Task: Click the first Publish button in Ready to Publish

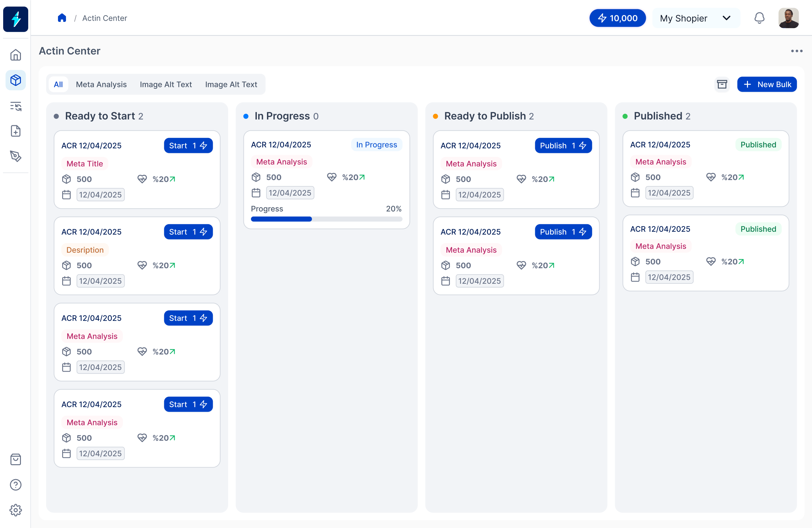Action: point(563,146)
